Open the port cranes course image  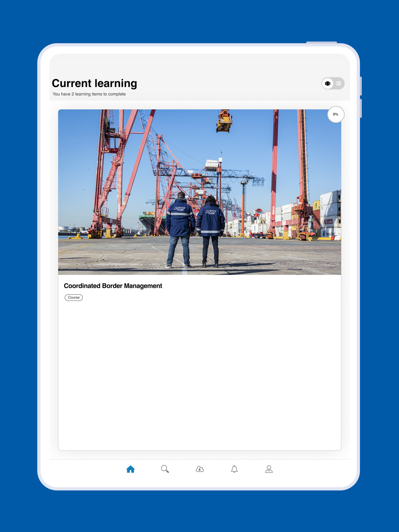click(199, 192)
